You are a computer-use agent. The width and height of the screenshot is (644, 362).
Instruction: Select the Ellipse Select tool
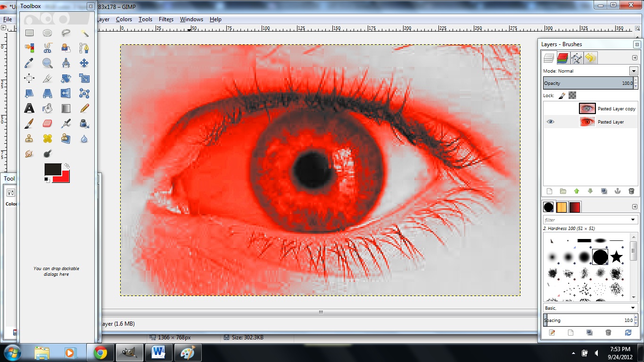point(48,33)
